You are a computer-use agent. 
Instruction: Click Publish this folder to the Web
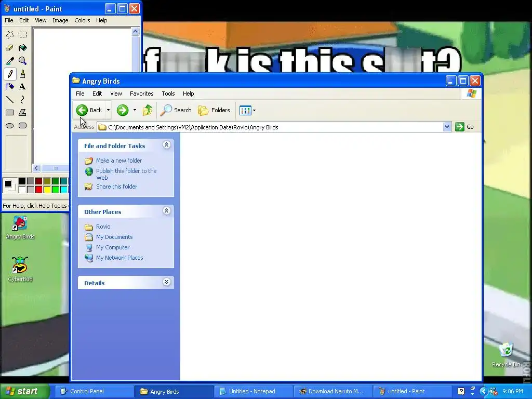(x=126, y=174)
